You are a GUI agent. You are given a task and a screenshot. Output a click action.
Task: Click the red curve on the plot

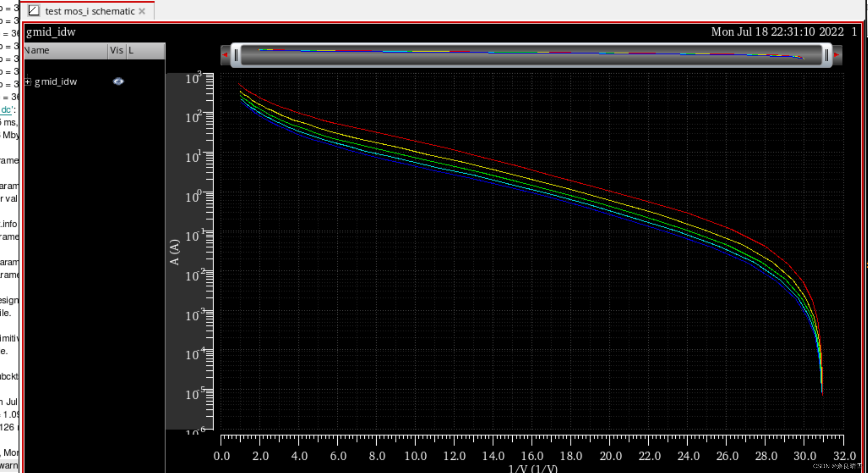tap(435, 145)
